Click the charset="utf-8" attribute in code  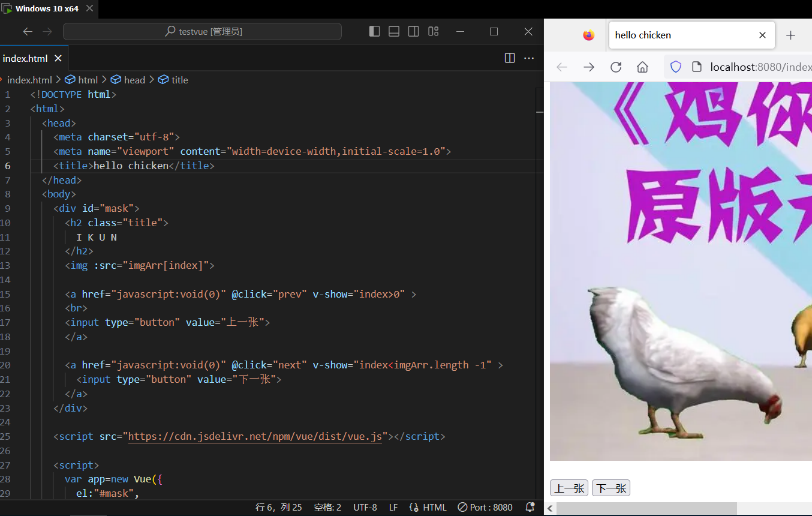click(x=131, y=137)
